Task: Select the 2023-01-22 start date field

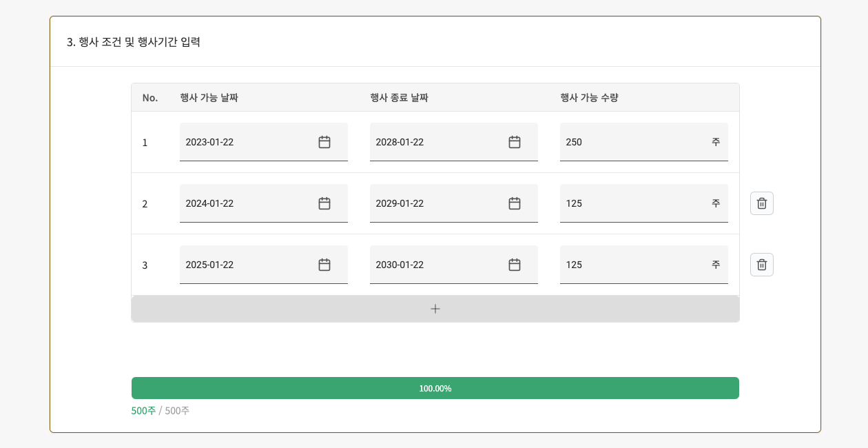Action: coord(248,142)
